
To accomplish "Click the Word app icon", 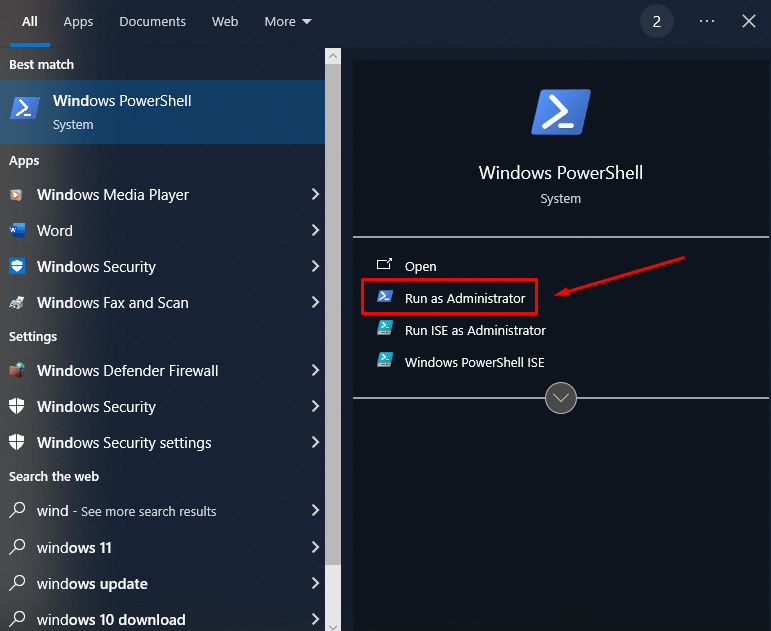I will click(17, 230).
